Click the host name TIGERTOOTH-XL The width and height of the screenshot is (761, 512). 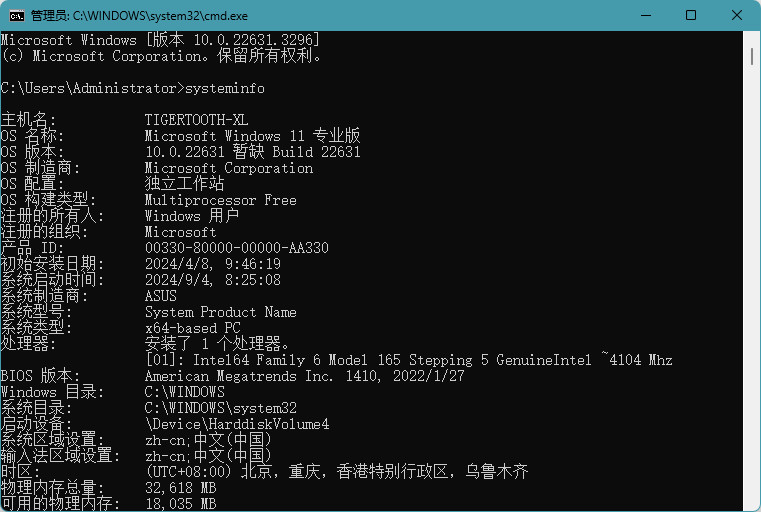(x=196, y=120)
